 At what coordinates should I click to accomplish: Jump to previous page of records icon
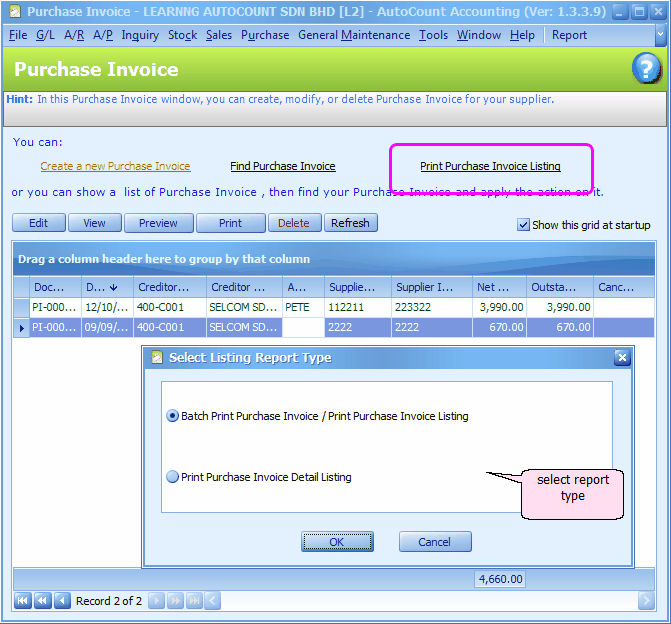[42, 601]
